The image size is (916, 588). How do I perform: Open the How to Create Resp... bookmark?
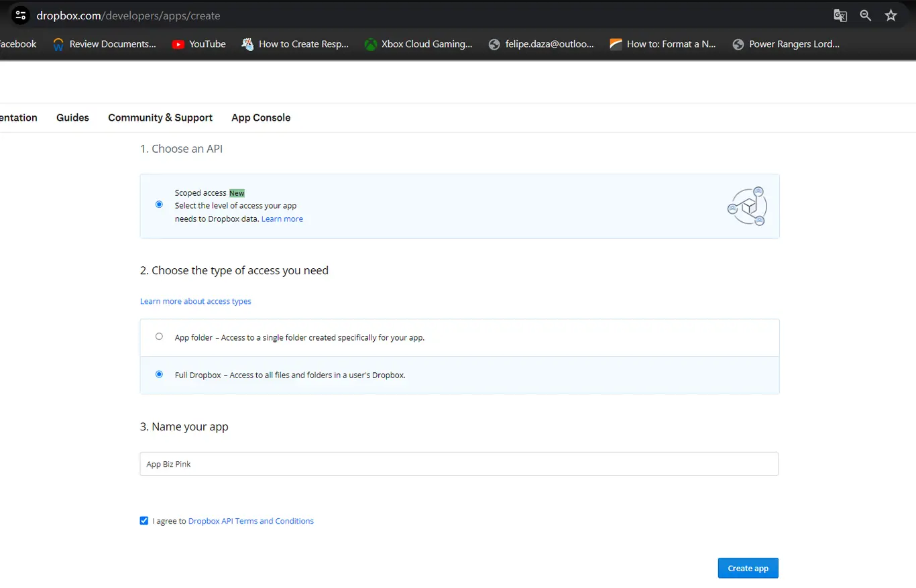click(x=295, y=44)
